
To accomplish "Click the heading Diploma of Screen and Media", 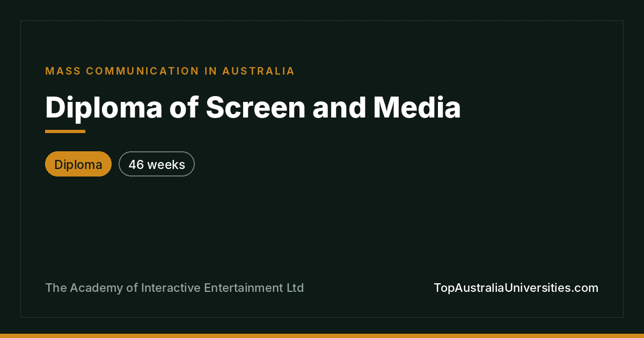I will click(253, 107).
